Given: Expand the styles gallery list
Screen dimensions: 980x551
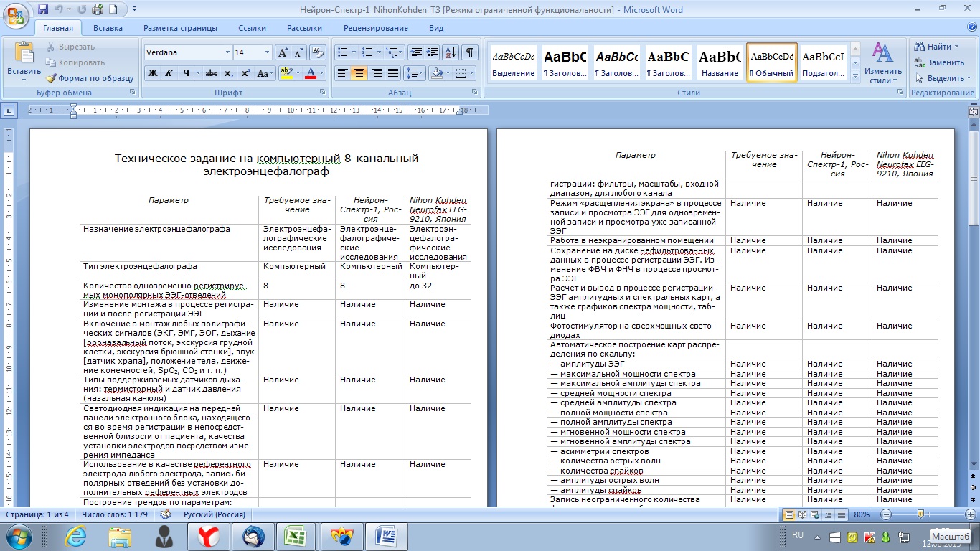Looking at the screenshot, I should [855, 77].
